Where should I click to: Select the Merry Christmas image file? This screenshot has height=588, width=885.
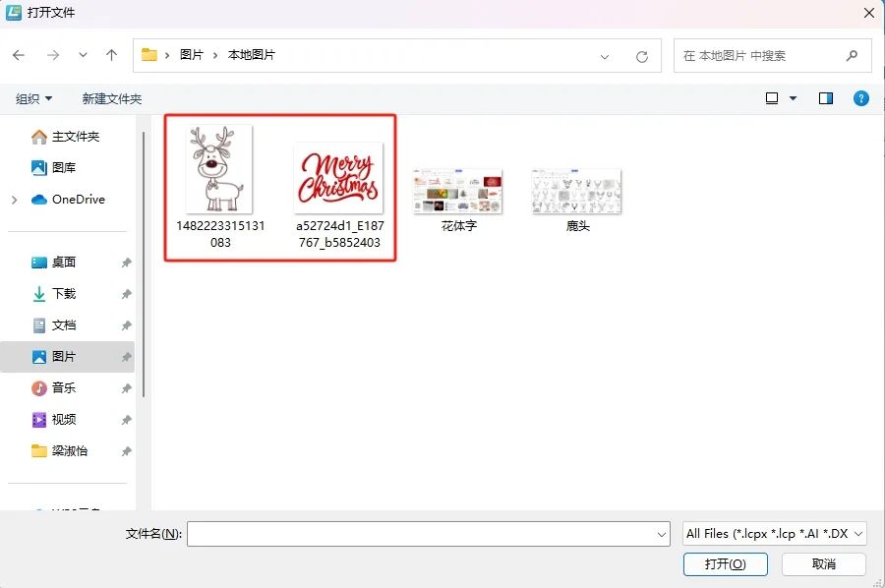click(x=338, y=178)
